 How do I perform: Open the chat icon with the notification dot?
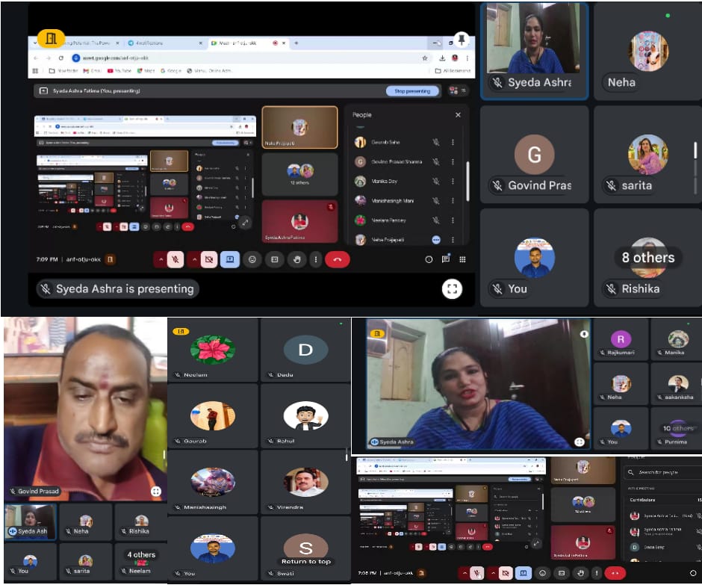coord(446,259)
